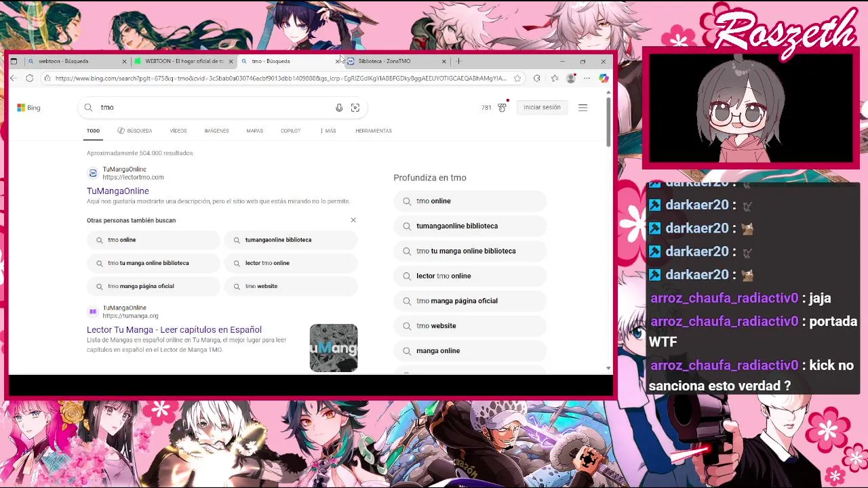The image size is (868, 488).
Task: Click chip 'lector tmo online'
Action: tap(290, 263)
